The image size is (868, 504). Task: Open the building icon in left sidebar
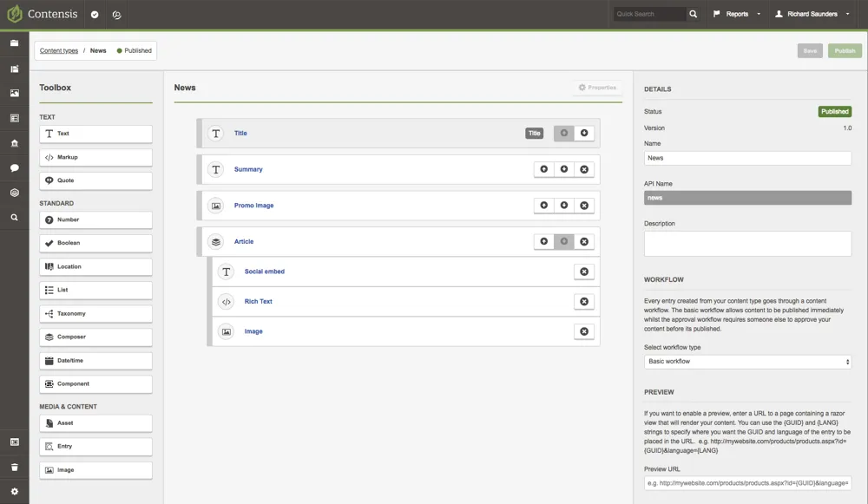click(15, 143)
